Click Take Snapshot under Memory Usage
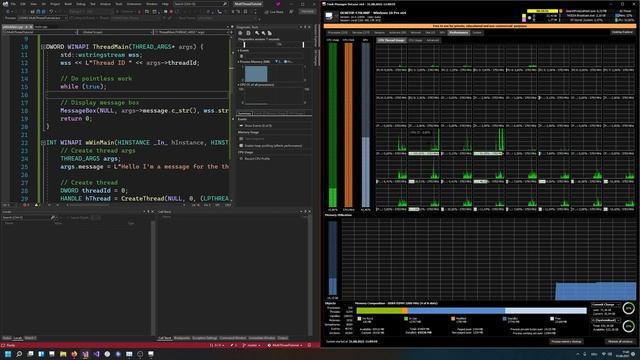The height and width of the screenshot is (360, 640). pyautogui.click(x=254, y=139)
